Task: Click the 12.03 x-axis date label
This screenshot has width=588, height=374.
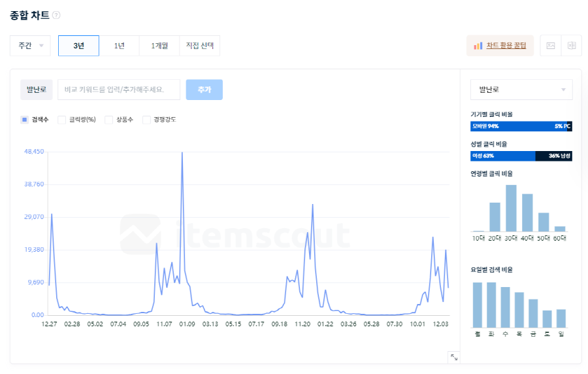Action: pyautogui.click(x=440, y=324)
